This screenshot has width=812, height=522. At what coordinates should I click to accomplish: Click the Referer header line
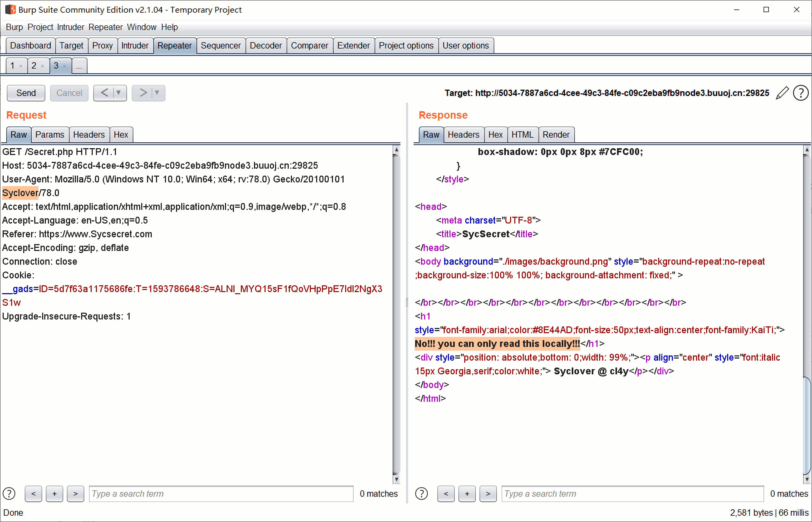(77, 234)
